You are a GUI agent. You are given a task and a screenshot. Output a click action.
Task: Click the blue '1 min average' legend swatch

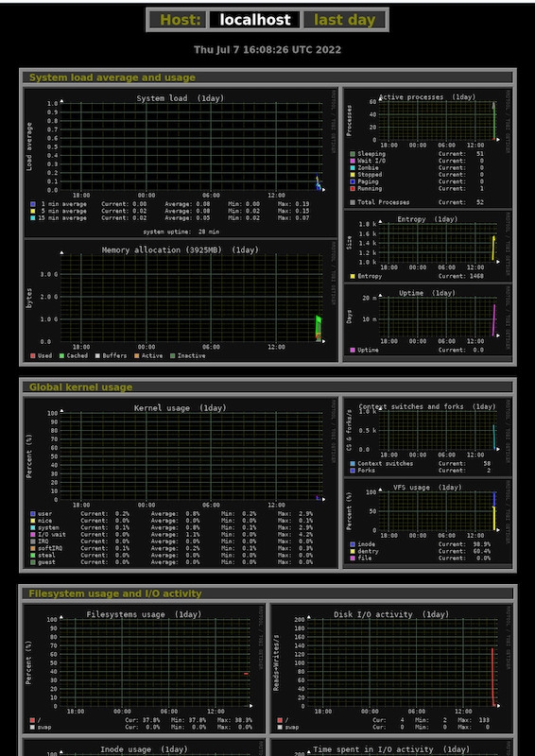pos(33,204)
